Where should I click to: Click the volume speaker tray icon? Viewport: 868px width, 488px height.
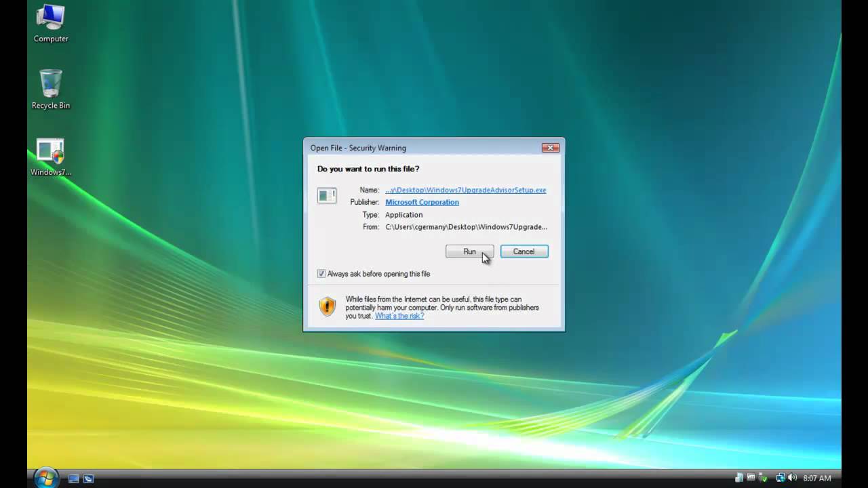pos(791,478)
